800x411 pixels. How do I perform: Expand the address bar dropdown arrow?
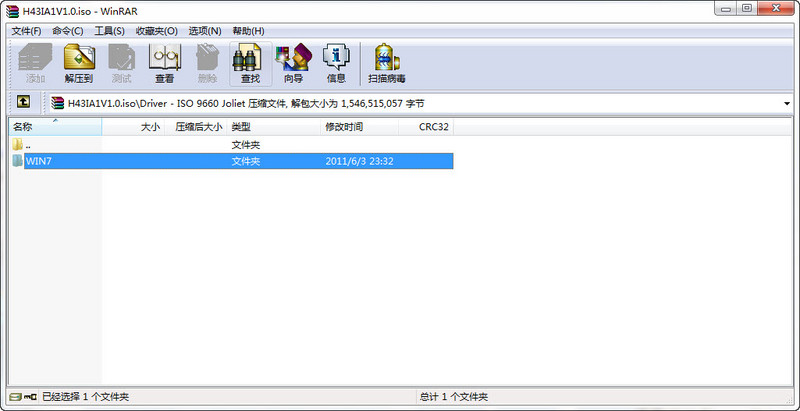[x=787, y=104]
